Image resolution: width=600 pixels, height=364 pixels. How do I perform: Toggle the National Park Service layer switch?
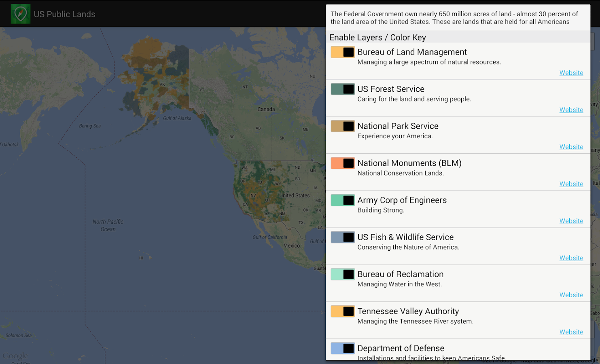tap(343, 126)
